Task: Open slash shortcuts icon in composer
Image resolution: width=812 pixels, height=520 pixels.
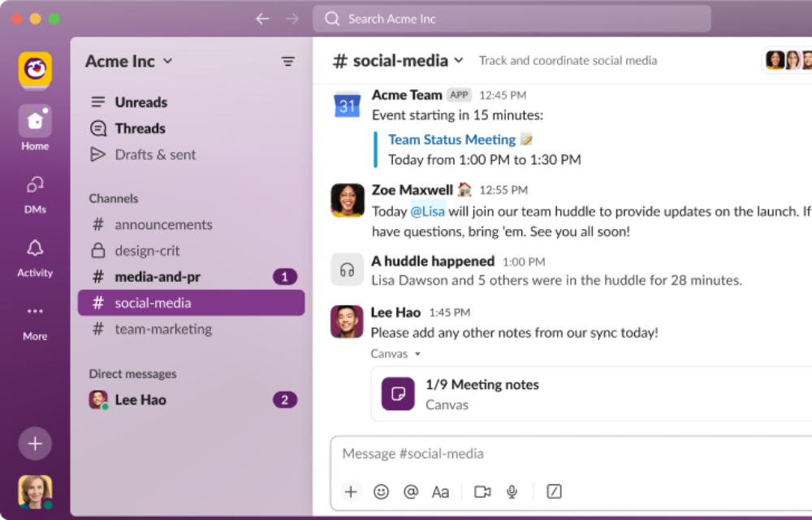Action: [x=554, y=492]
